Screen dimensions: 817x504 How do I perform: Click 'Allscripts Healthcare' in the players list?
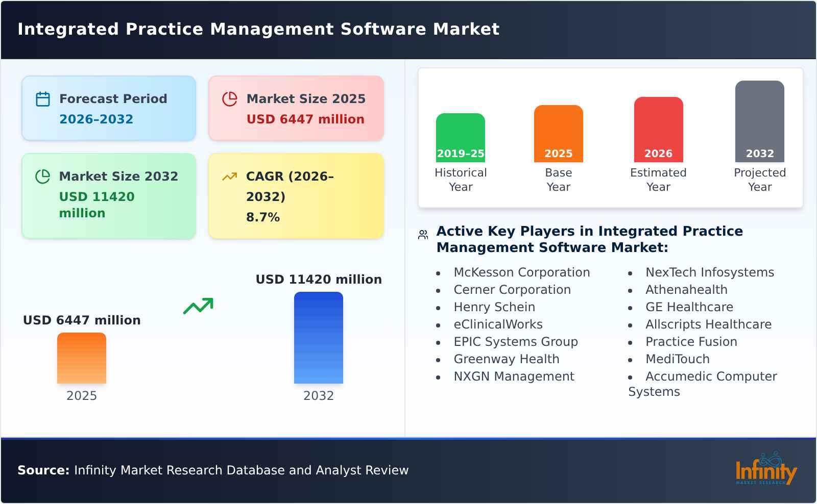tap(709, 324)
